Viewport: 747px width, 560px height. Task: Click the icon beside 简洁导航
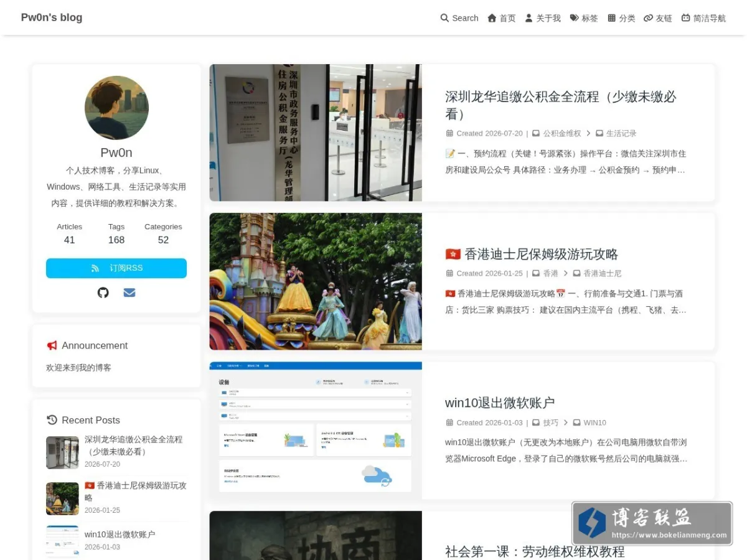686,18
